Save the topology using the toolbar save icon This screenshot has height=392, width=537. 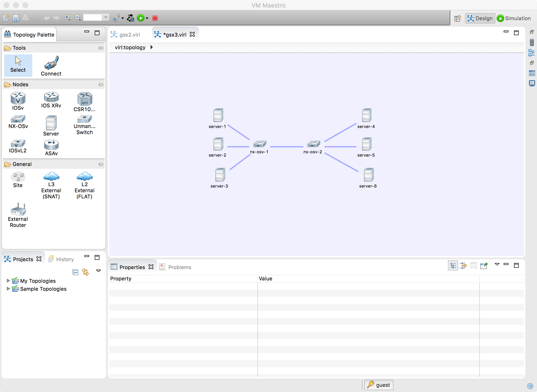coord(15,18)
